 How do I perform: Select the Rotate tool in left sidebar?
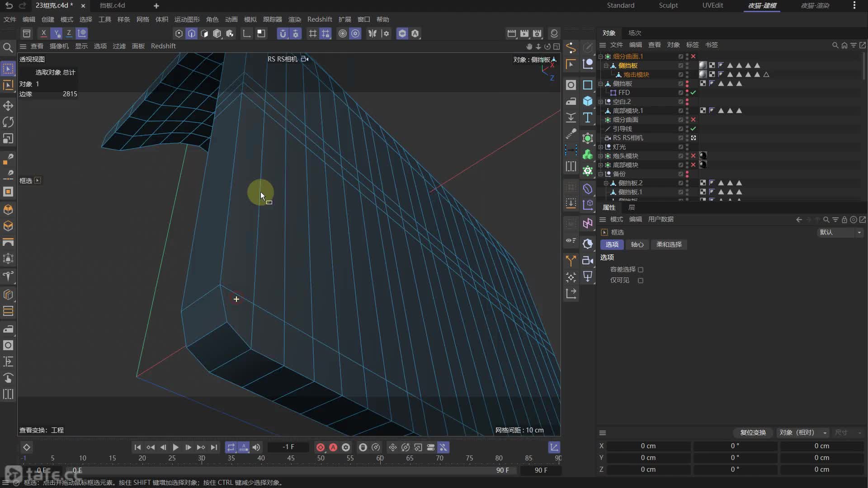click(x=8, y=122)
